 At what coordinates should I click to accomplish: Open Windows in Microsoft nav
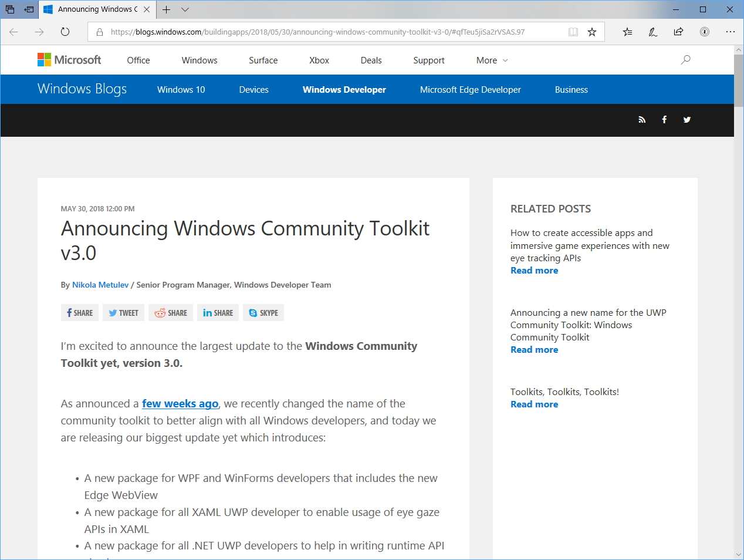199,60
